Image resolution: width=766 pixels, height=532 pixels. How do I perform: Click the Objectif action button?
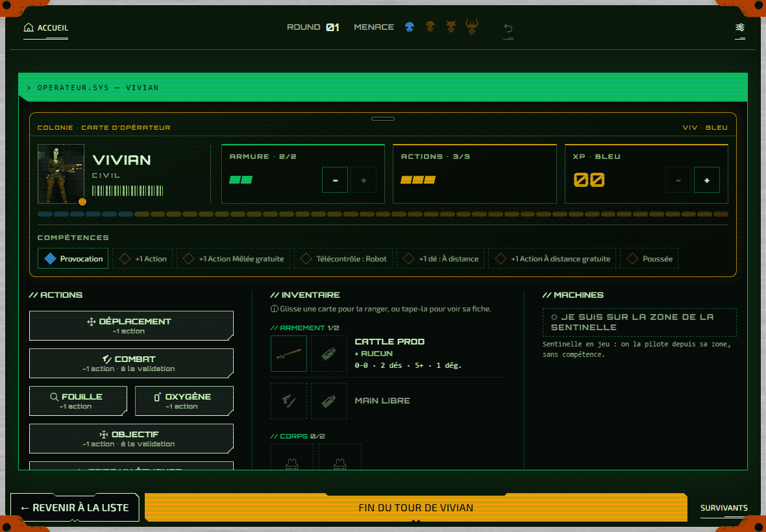coord(131,439)
